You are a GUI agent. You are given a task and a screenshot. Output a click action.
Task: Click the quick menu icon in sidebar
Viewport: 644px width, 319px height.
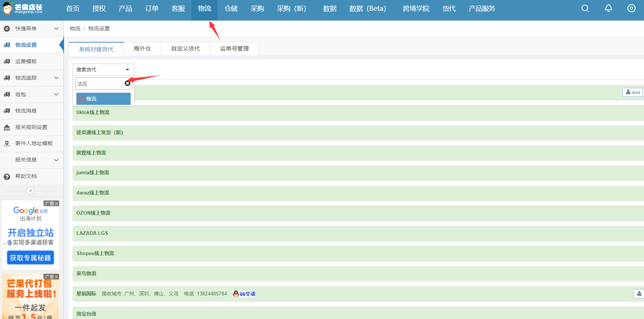click(7, 28)
